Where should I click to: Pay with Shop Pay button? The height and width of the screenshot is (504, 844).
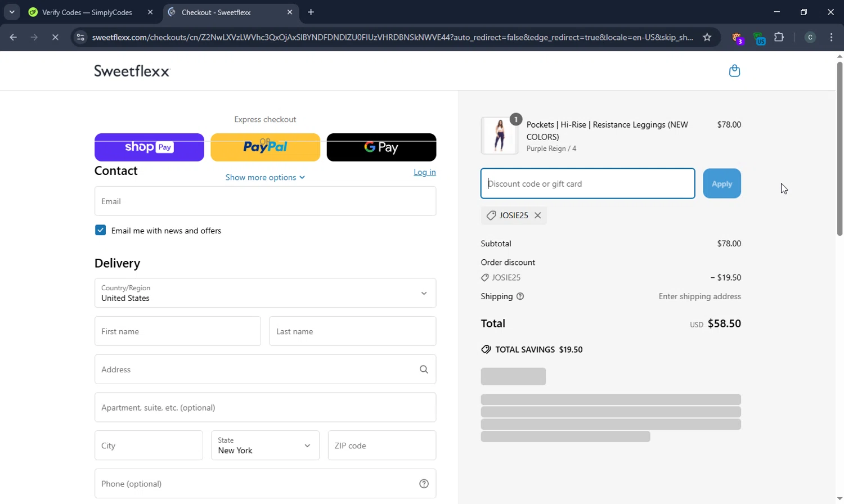pos(149,147)
